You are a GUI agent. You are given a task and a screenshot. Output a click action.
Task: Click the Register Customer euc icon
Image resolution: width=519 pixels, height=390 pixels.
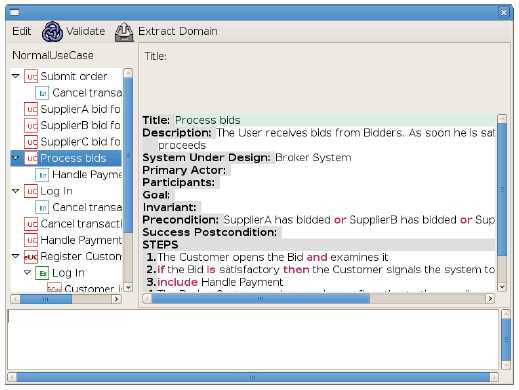(x=31, y=257)
